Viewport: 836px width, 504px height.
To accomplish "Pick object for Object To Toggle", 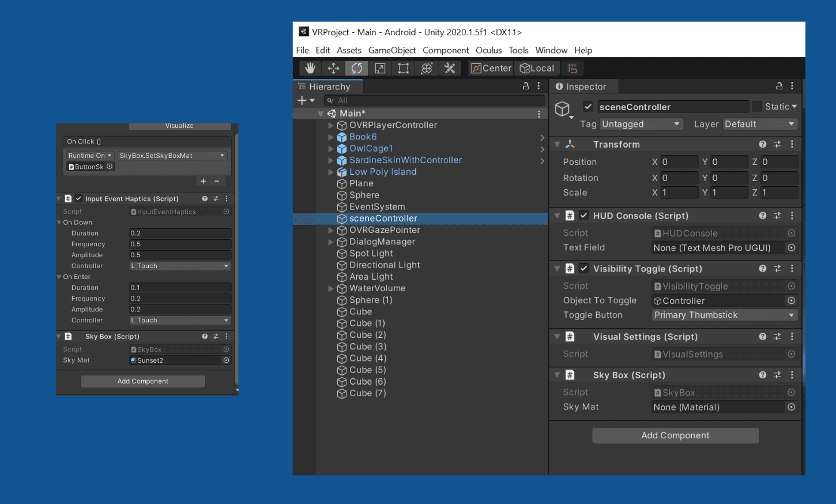I will click(x=792, y=300).
